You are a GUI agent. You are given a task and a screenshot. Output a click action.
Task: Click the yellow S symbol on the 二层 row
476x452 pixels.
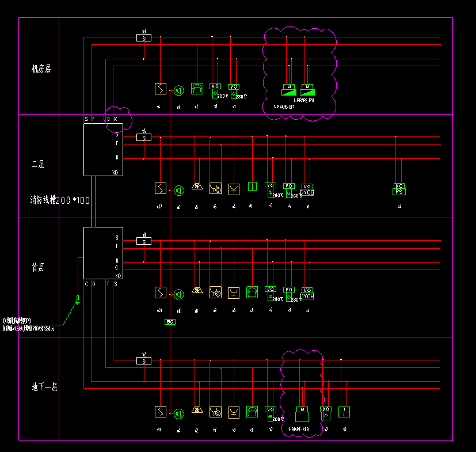tap(161, 188)
